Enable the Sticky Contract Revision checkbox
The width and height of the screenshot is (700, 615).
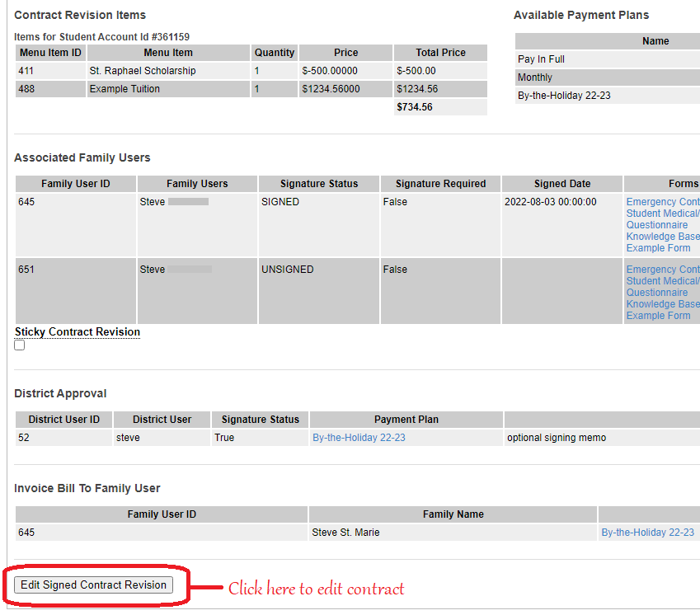point(20,345)
